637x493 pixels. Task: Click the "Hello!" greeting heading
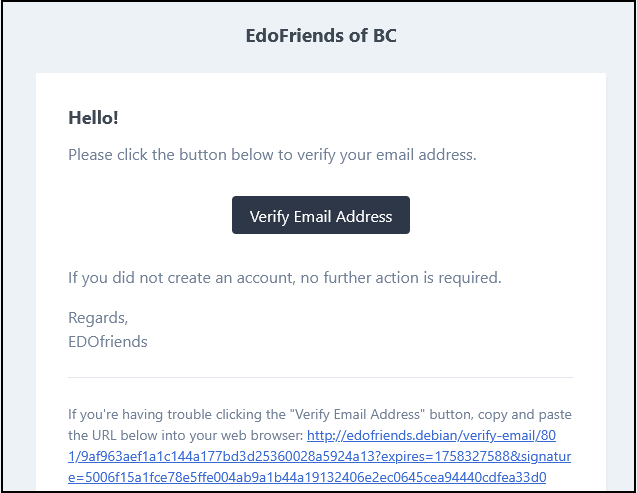click(93, 118)
